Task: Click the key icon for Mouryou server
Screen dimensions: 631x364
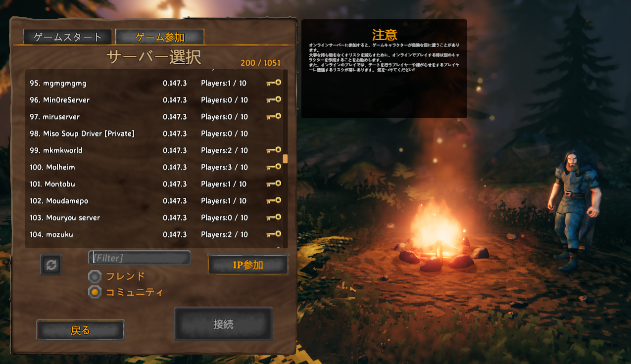Action: (274, 218)
